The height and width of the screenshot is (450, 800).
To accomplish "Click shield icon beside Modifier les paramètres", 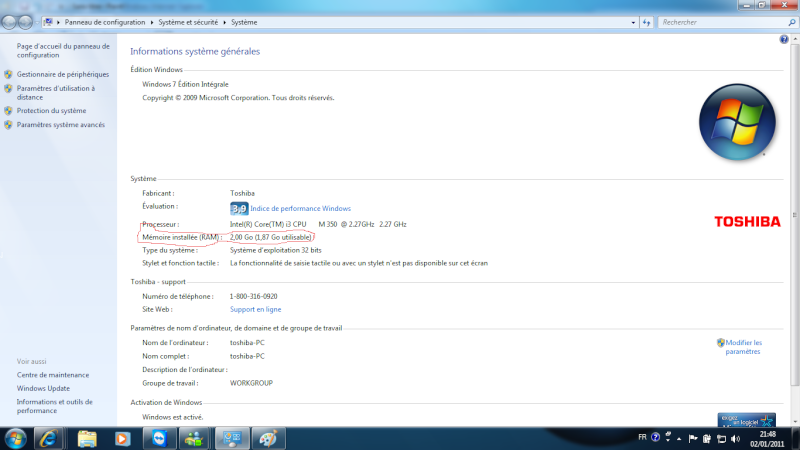I will (x=720, y=343).
